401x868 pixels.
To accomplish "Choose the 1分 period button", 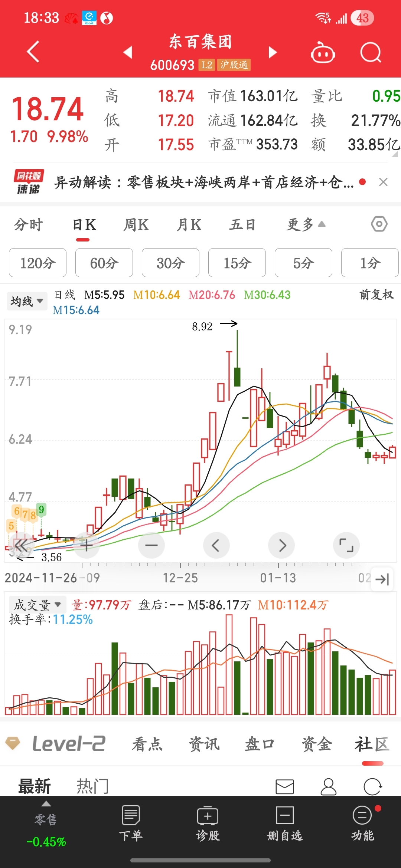I will coord(370,263).
